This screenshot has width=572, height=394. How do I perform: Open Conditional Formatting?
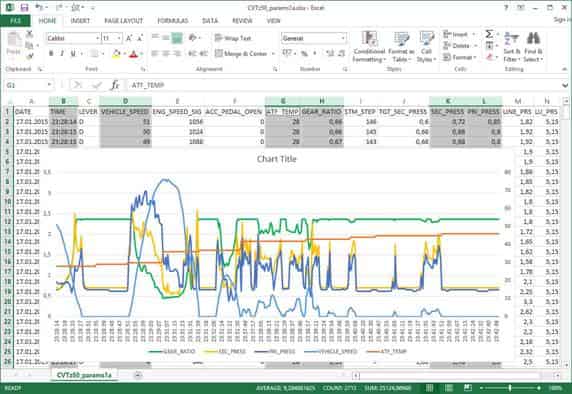coord(369,46)
